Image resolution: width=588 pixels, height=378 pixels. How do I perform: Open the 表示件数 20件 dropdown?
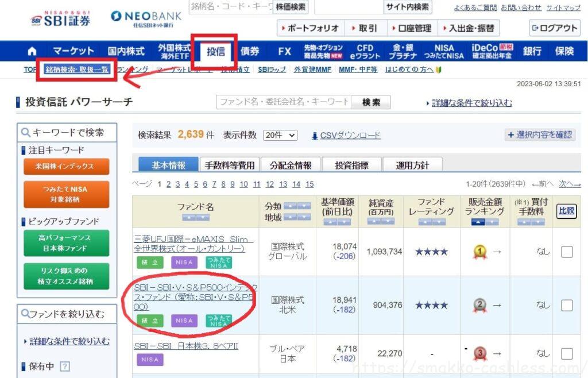(280, 135)
